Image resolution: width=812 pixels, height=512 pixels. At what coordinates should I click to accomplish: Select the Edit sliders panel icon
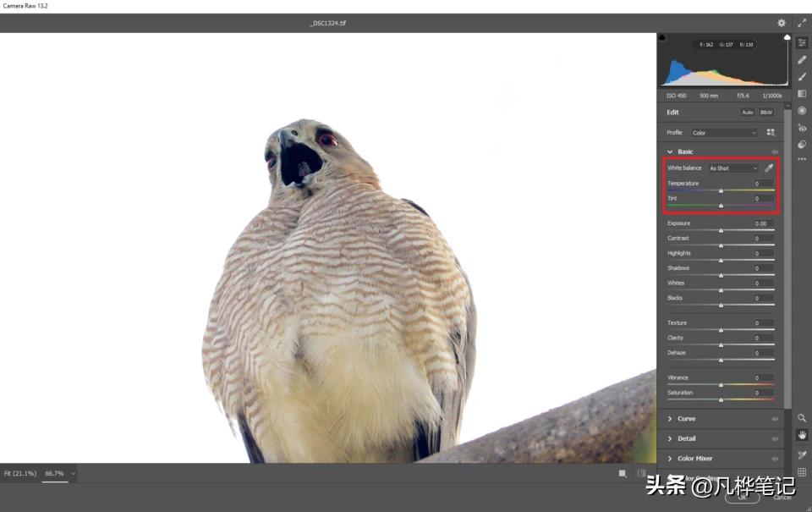(802, 42)
